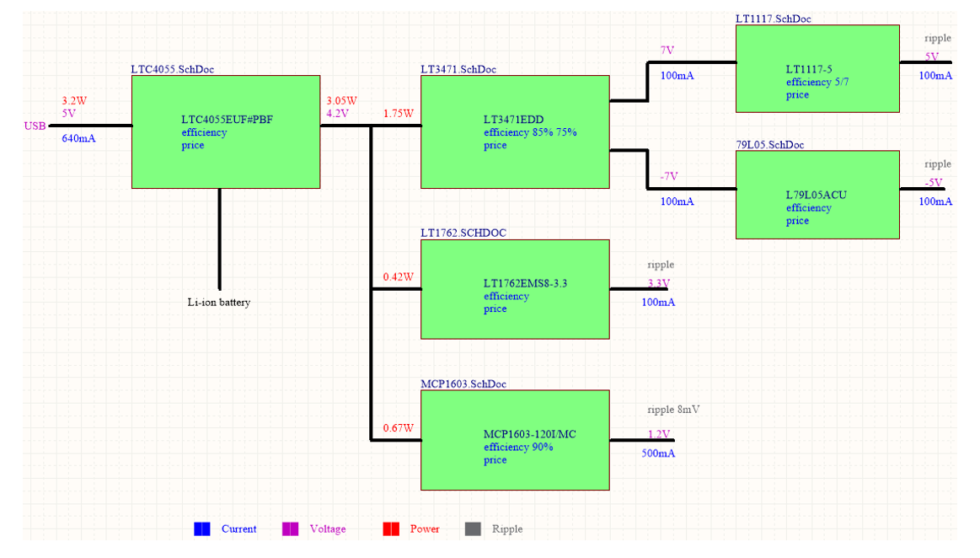Click the LT1762.SCHDOC file name label
Viewport: 980px width, 558px height.
pyautogui.click(x=463, y=233)
